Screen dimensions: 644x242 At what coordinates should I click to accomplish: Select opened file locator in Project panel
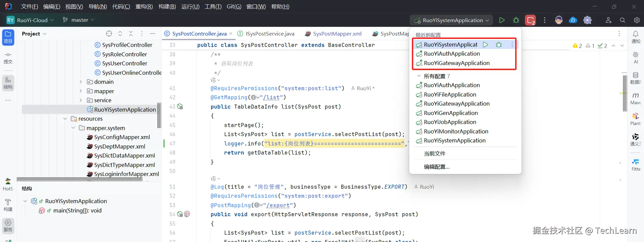[109, 34]
